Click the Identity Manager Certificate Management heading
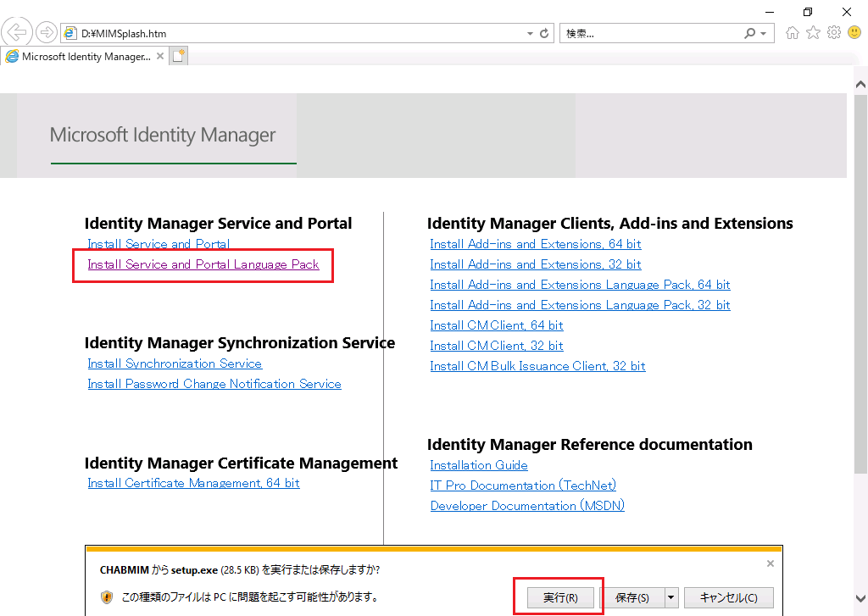This screenshot has width=868, height=616. pos(241,463)
